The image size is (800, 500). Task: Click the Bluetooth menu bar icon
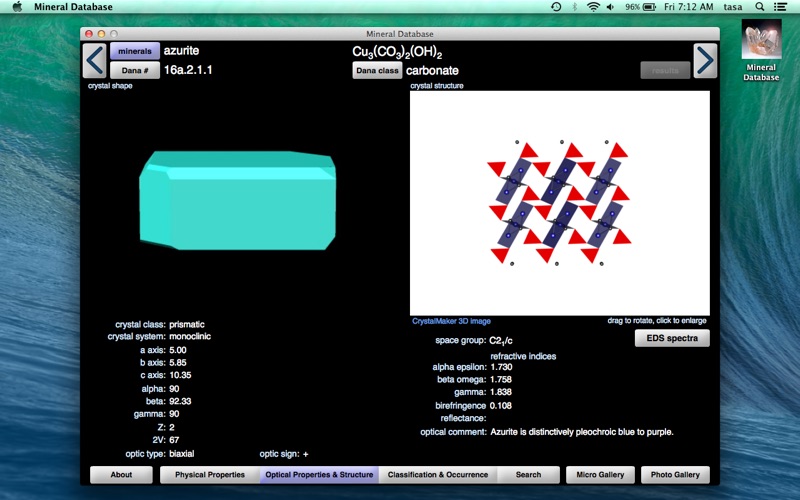(x=574, y=7)
